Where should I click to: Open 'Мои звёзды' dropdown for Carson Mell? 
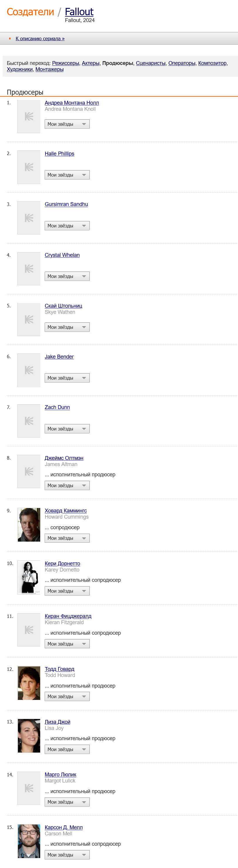pyautogui.click(x=67, y=855)
